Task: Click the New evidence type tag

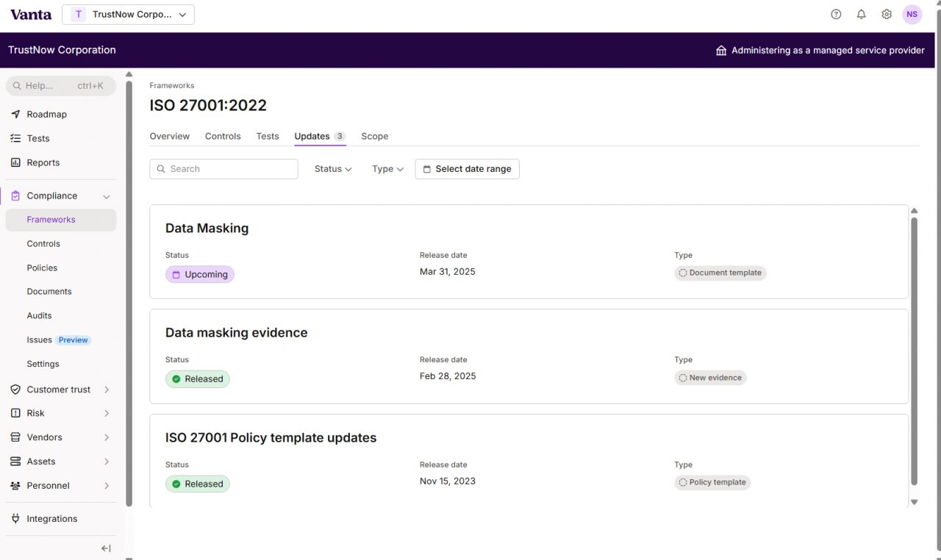Action: point(710,378)
